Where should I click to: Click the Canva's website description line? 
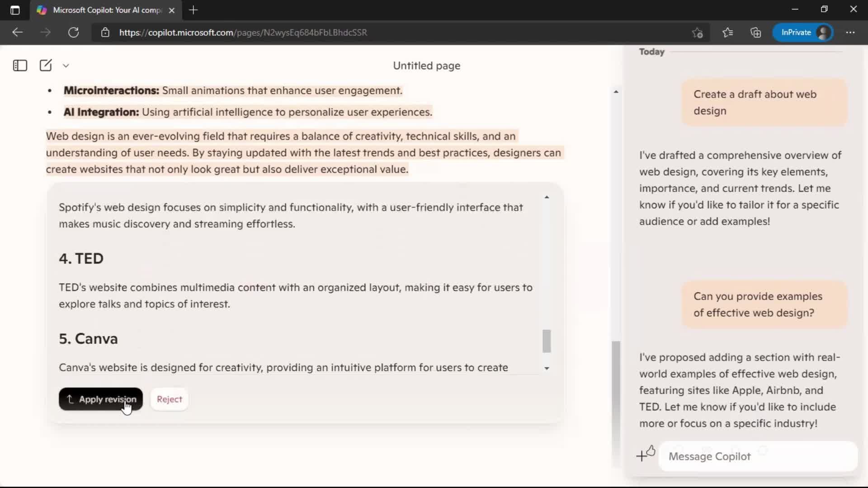pos(283,367)
